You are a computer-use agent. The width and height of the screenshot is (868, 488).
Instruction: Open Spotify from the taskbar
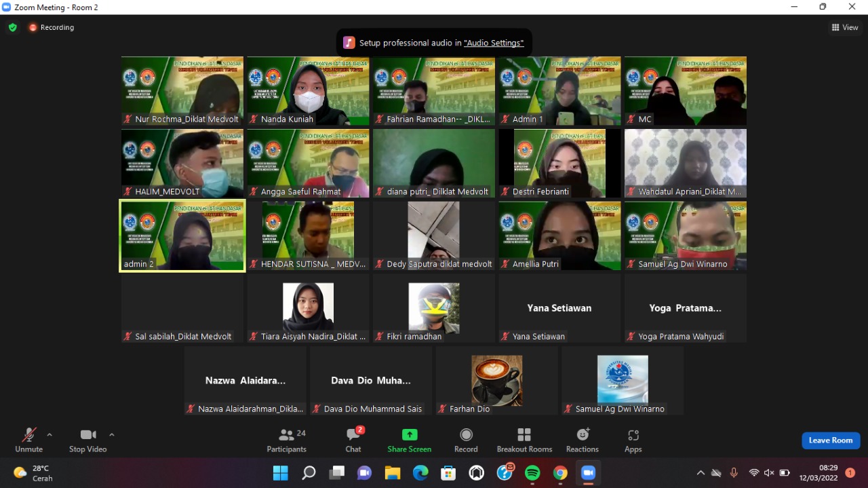[x=532, y=473]
